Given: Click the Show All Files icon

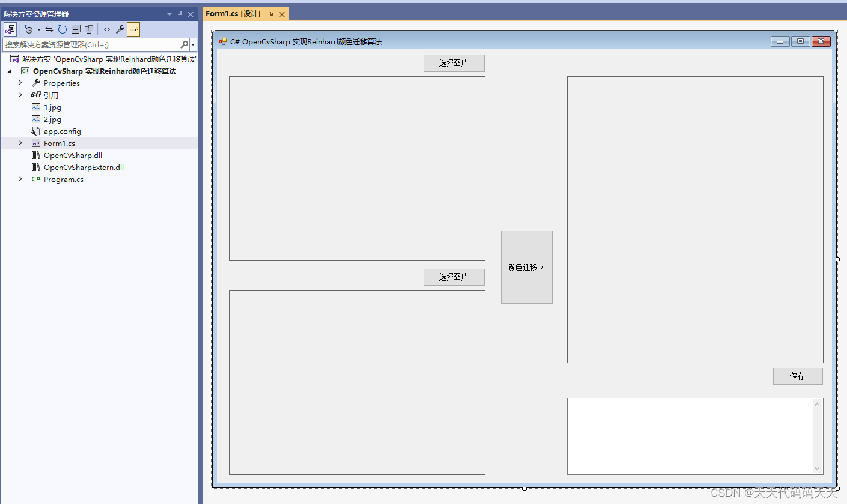Looking at the screenshot, I should (89, 29).
